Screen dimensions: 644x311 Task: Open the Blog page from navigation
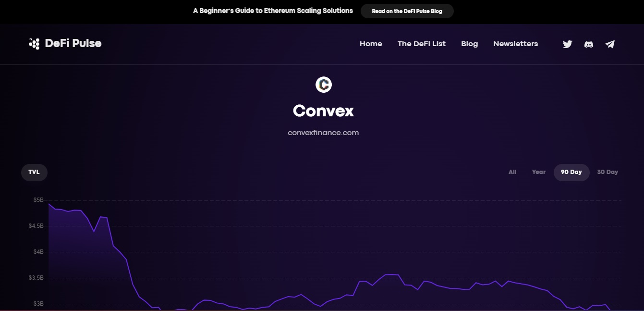coord(469,44)
